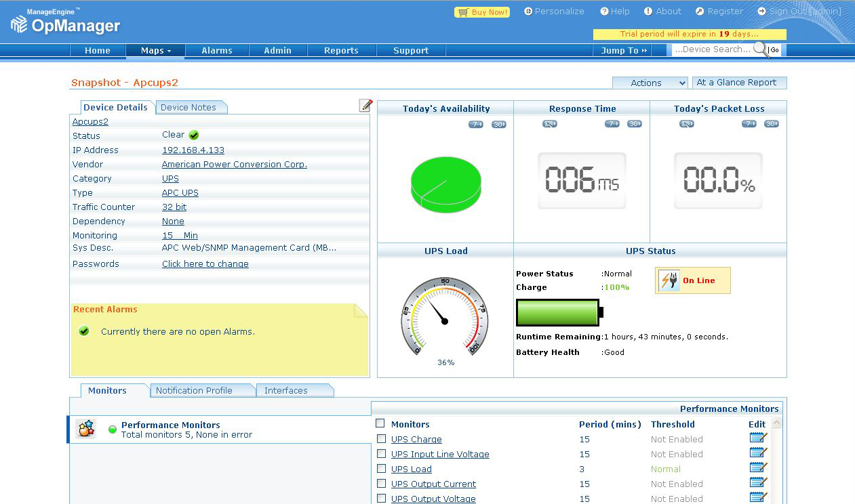Image resolution: width=855 pixels, height=504 pixels.
Task: Click monitors list scrollbar up arrow
Action: point(777,422)
